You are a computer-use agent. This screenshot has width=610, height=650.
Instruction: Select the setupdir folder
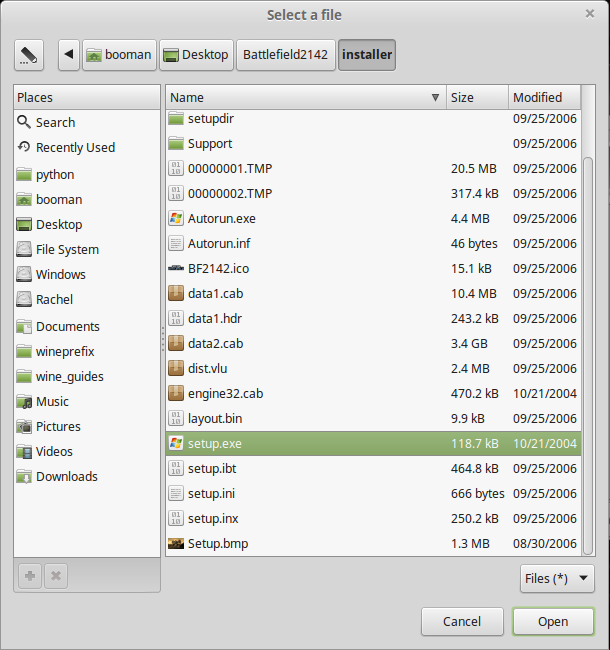tap(373, 119)
